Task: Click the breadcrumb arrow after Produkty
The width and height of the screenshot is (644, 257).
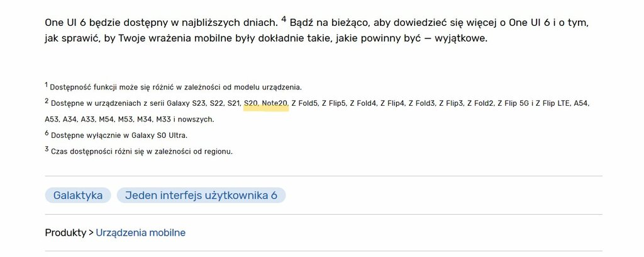Action: coord(91,232)
